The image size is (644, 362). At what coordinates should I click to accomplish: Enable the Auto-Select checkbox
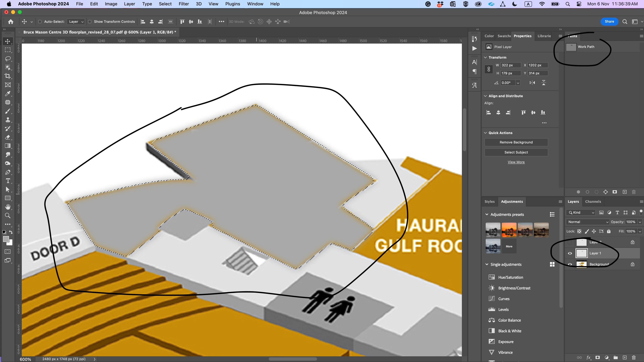(x=40, y=22)
